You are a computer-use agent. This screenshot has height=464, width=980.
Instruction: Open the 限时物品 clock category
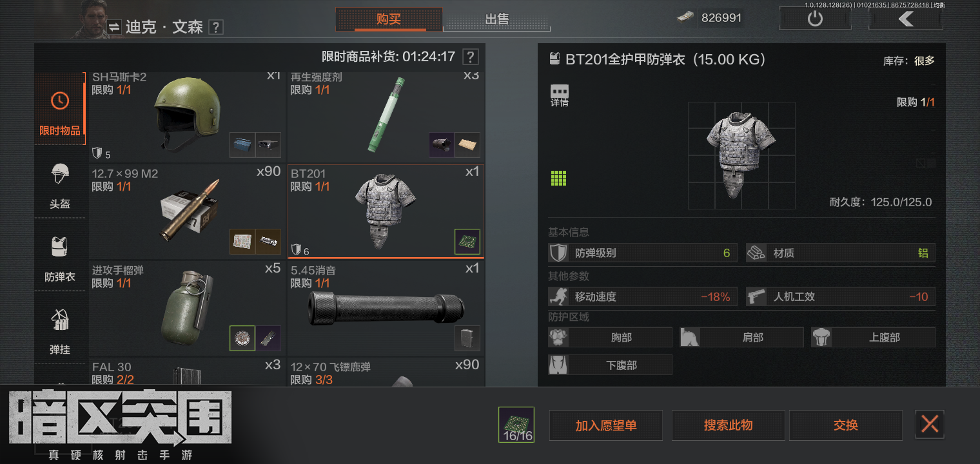[x=60, y=113]
